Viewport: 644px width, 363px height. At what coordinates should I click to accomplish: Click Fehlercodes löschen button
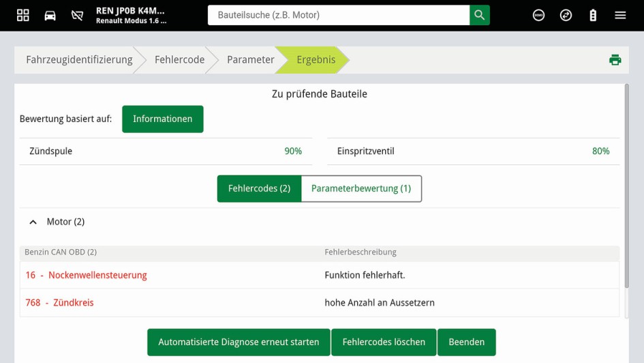[x=384, y=342]
